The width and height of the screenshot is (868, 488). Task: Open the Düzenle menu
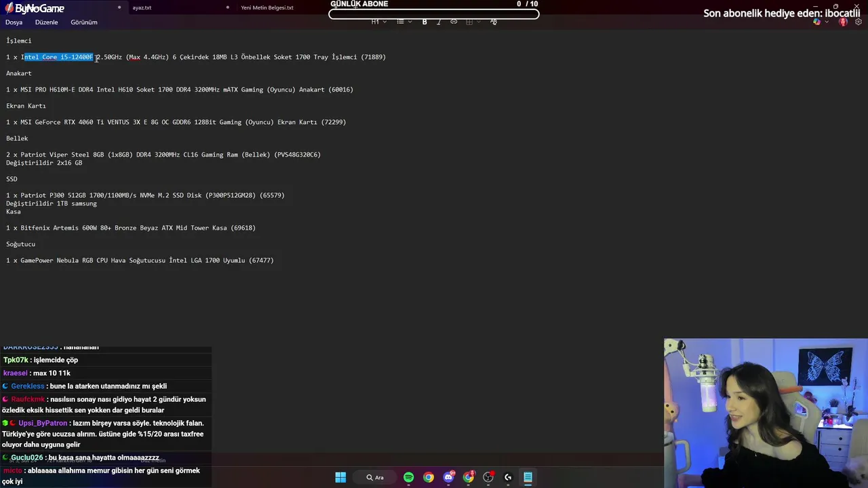point(47,22)
